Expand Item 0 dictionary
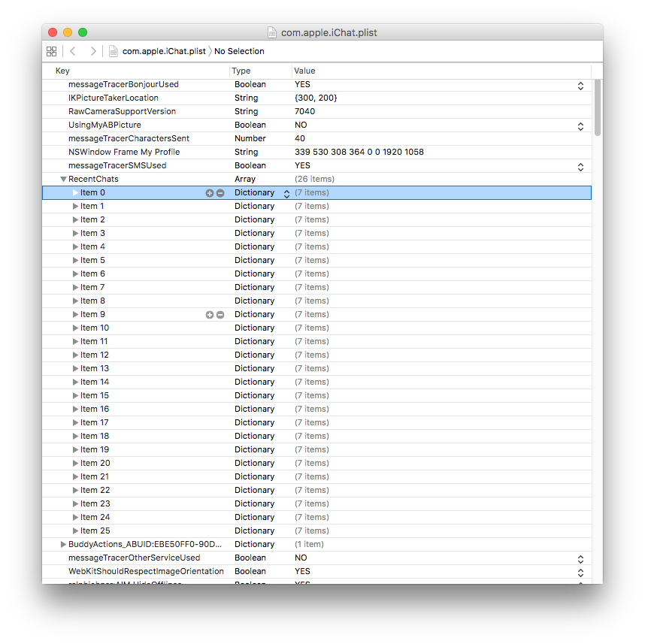This screenshot has height=644, width=645. pyautogui.click(x=75, y=192)
